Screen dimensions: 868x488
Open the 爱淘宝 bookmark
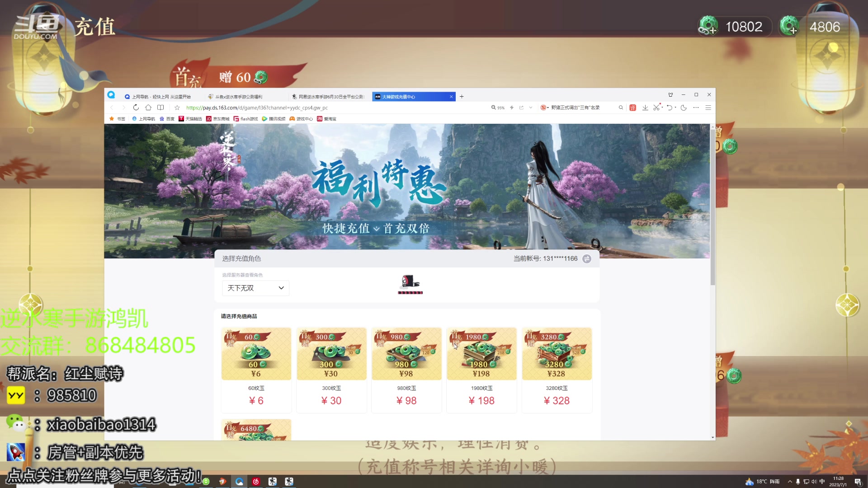pos(327,119)
